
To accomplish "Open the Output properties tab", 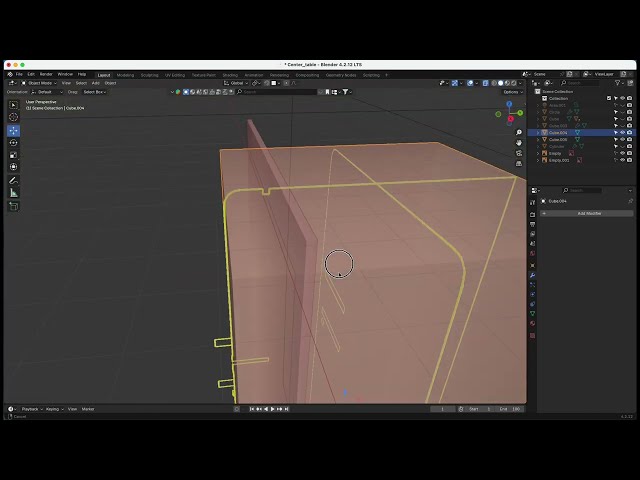I will pyautogui.click(x=532, y=224).
